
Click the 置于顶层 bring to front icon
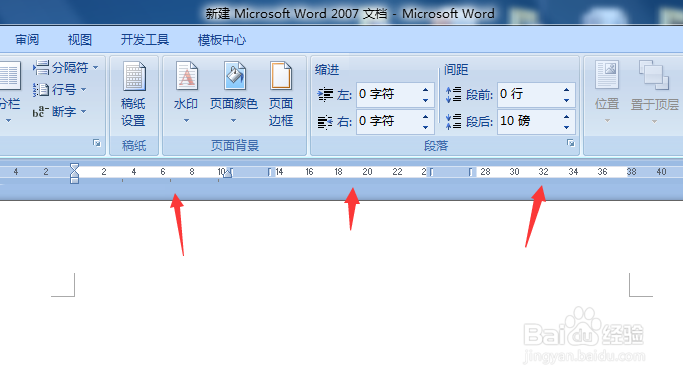pyautogui.click(x=654, y=75)
